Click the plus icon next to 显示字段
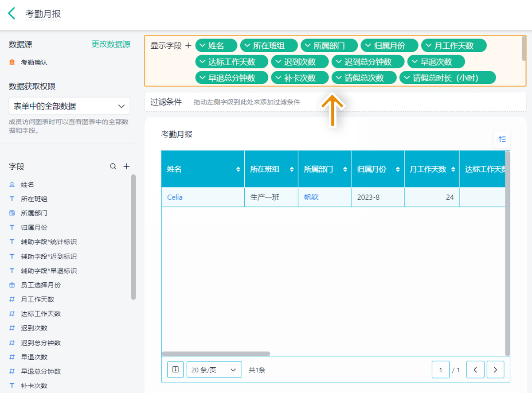This screenshot has width=532, height=393. click(x=188, y=45)
